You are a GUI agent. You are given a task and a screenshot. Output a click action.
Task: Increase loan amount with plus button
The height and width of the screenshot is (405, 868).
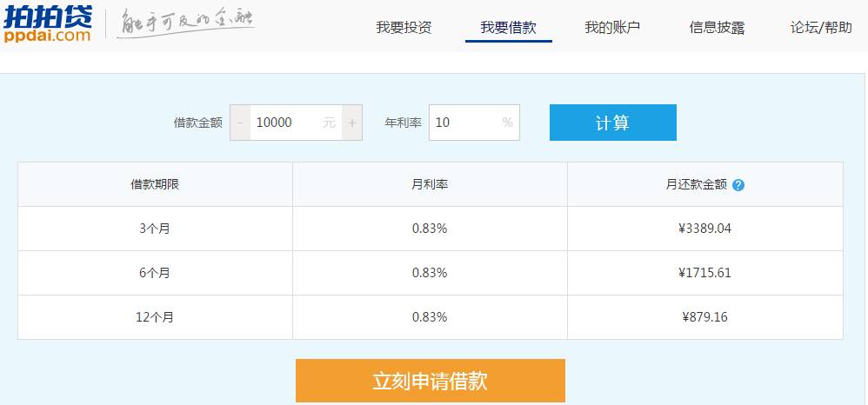coord(352,123)
